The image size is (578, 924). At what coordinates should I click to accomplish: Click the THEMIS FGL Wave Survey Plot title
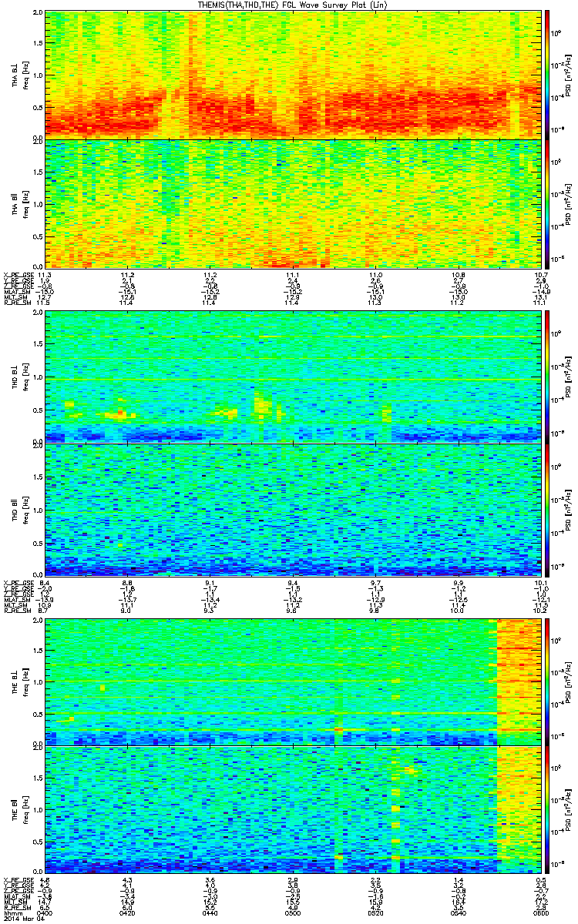point(289,5)
